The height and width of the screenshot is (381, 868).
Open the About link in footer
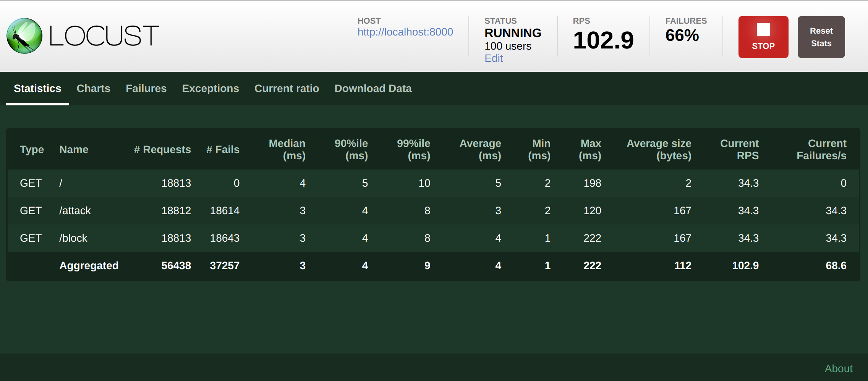(x=838, y=369)
